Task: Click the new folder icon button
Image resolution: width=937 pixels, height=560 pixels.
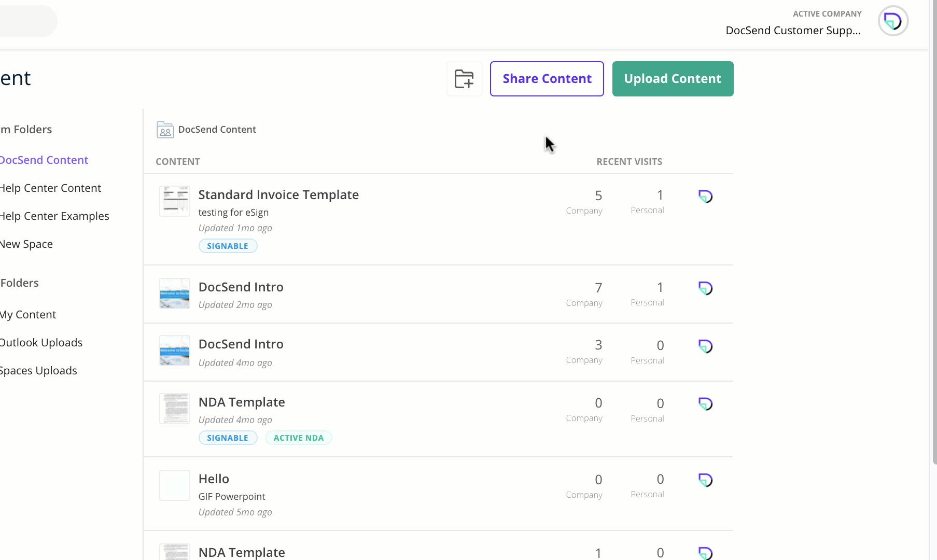Action: pyautogui.click(x=464, y=79)
